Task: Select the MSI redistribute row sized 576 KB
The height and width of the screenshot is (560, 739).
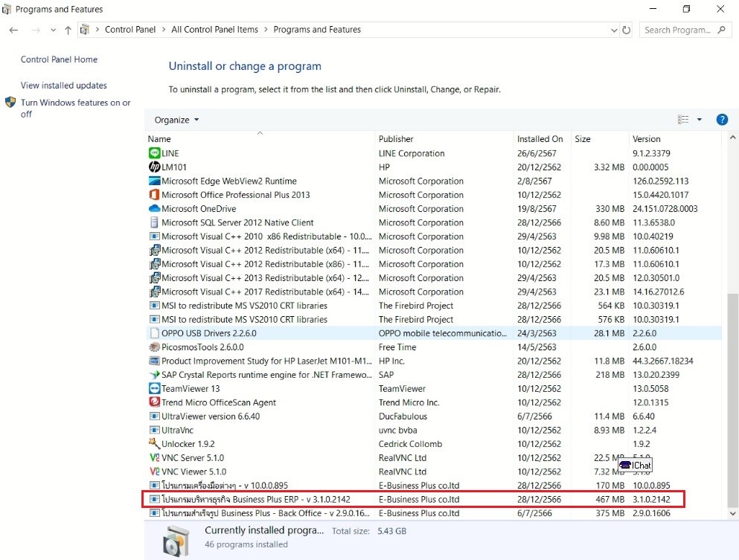Action: pos(434,319)
